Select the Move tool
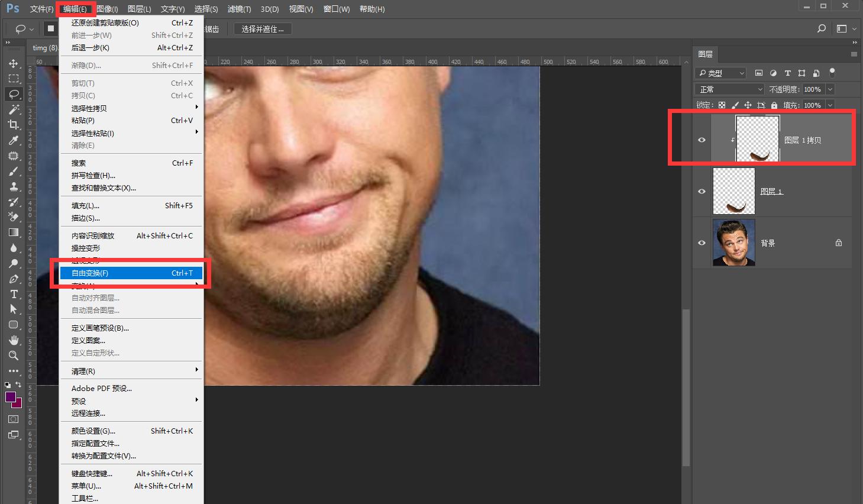This screenshot has width=863, height=504. pos(14,63)
